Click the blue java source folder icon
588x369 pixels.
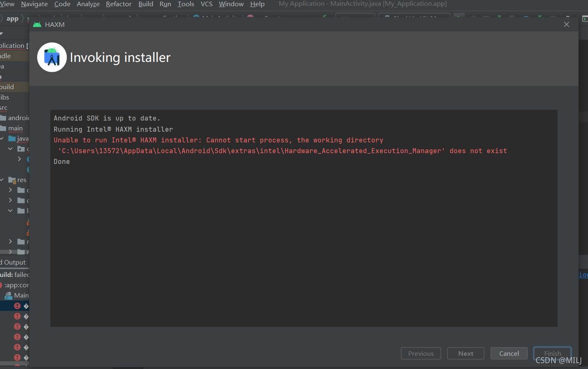click(12, 139)
